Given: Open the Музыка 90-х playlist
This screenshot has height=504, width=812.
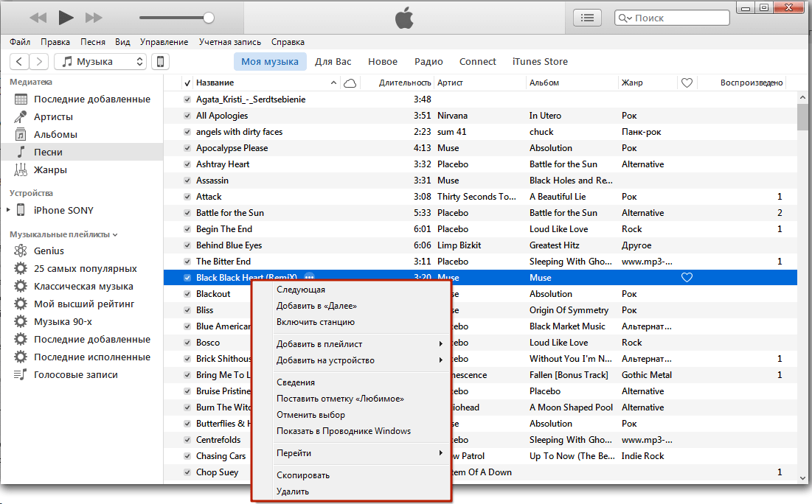Looking at the screenshot, I should pos(82,321).
